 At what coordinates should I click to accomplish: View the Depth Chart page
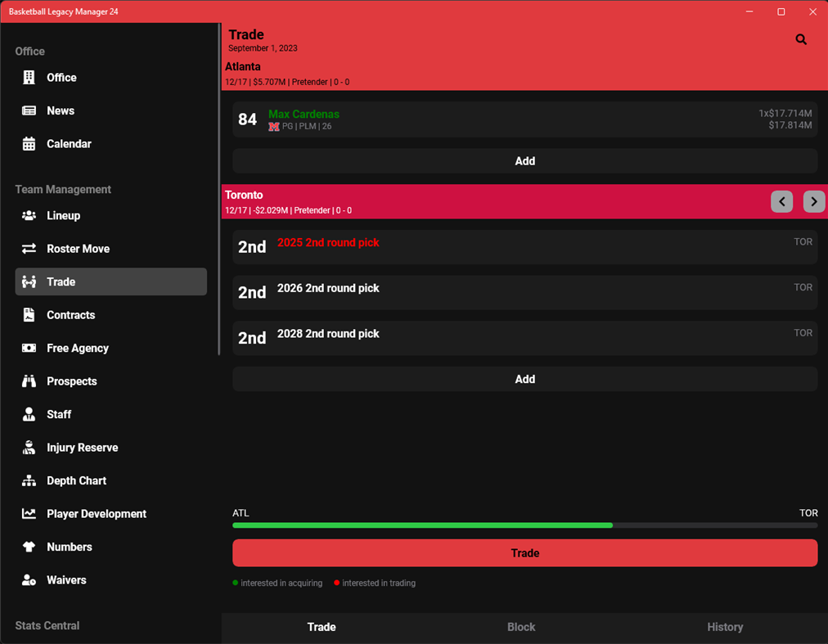(x=77, y=481)
